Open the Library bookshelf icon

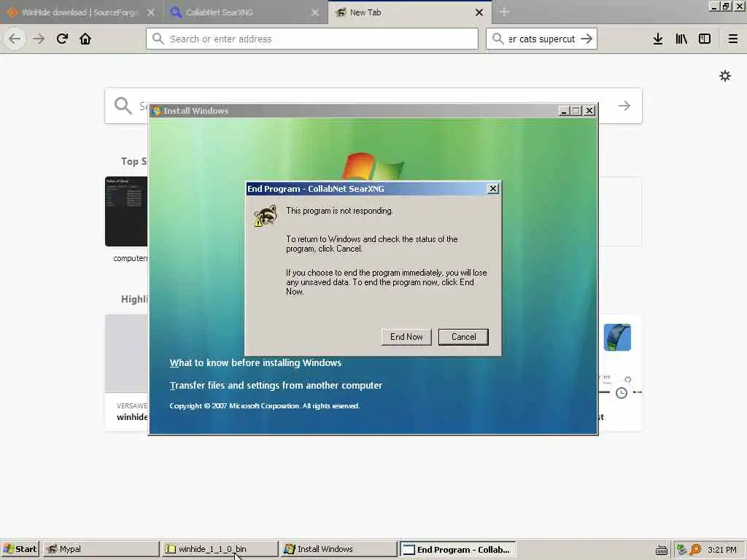click(x=681, y=39)
